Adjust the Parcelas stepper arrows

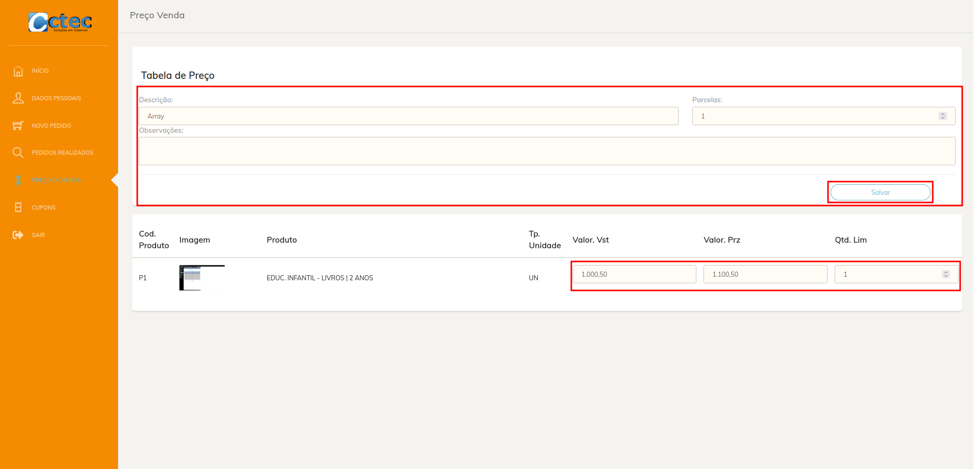click(x=942, y=116)
